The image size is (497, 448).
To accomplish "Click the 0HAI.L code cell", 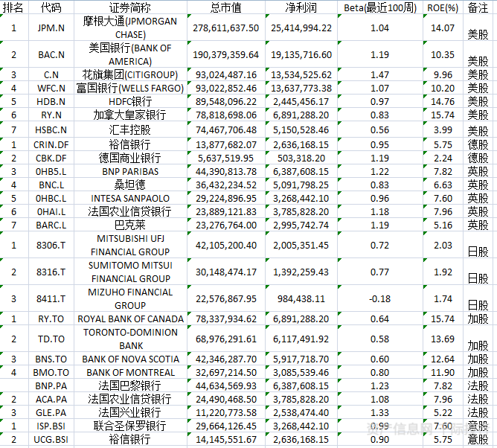I will click(x=51, y=211).
